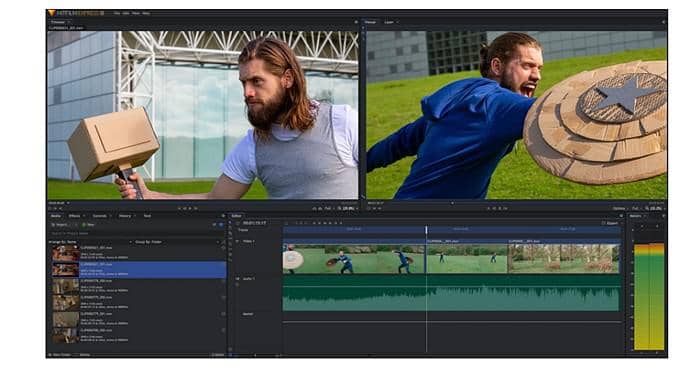Select the highlighted blue clip in Media list
700x375 pixels.
click(x=139, y=270)
